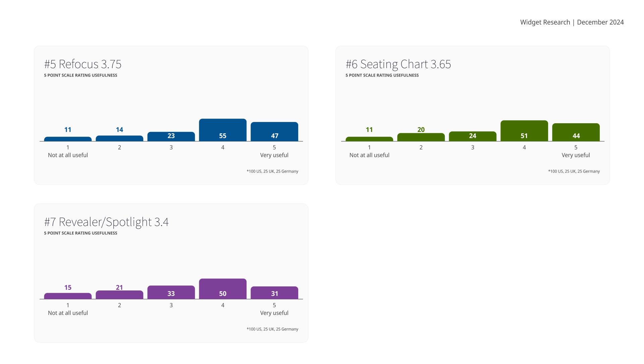Select the green bar labeled 20
The height and width of the screenshot is (364, 644).
click(x=421, y=137)
